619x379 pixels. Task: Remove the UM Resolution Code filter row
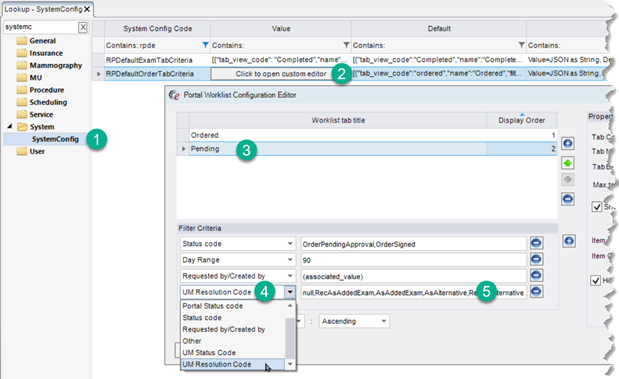pyautogui.click(x=536, y=292)
